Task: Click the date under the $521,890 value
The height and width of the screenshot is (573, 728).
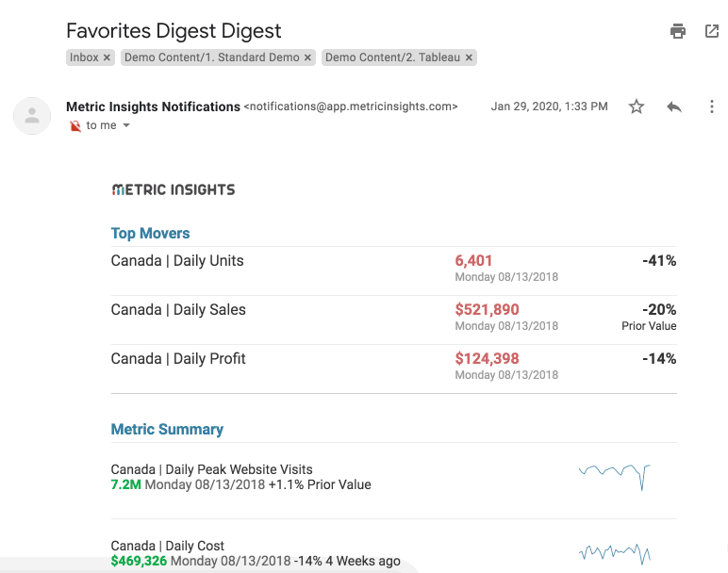Action: point(506,326)
